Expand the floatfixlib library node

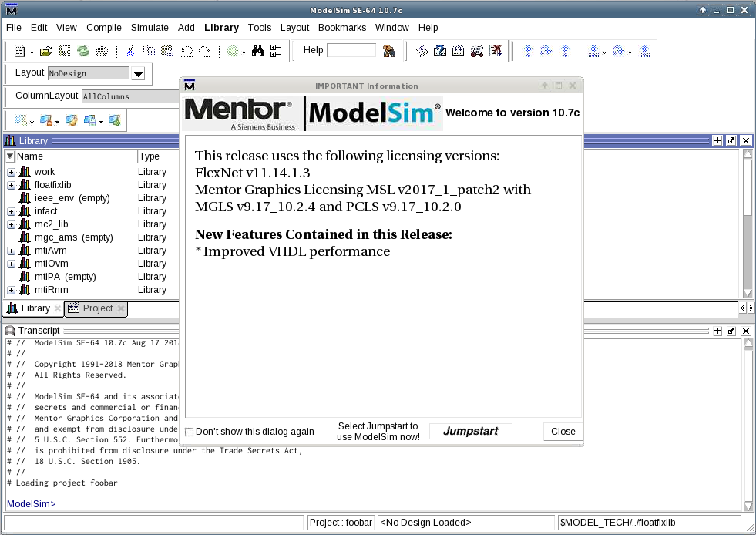point(11,185)
